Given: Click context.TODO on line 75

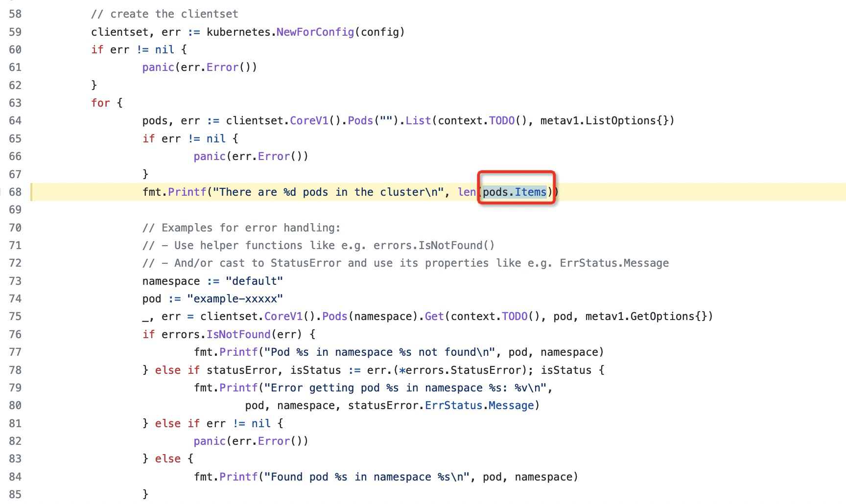Looking at the screenshot, I should click(489, 316).
